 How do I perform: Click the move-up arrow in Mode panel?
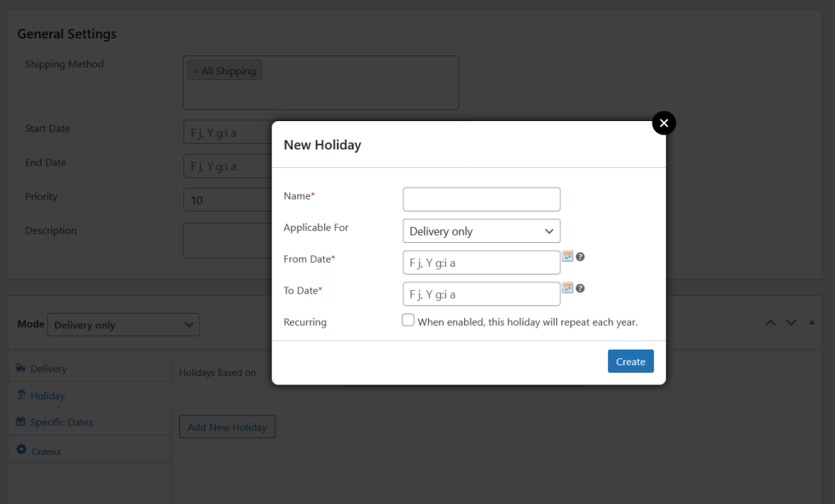tap(770, 323)
